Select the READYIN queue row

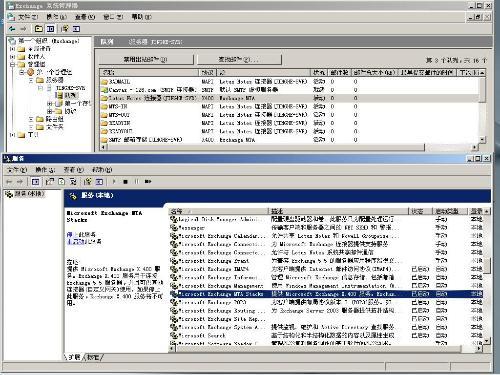[289, 123]
